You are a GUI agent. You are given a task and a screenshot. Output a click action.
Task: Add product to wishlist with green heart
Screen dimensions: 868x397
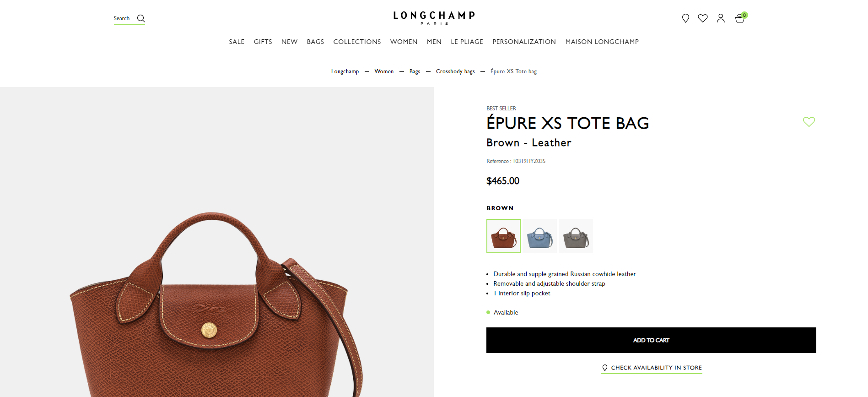pos(809,122)
